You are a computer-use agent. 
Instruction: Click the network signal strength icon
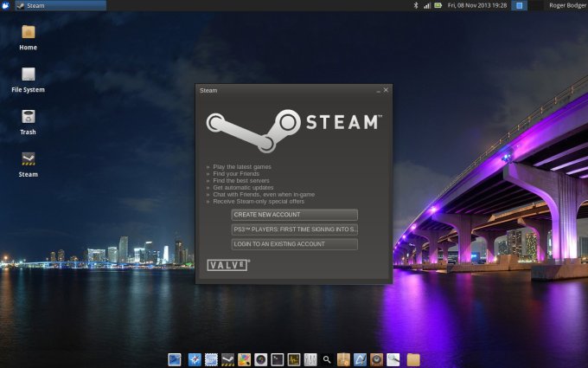[427, 5]
